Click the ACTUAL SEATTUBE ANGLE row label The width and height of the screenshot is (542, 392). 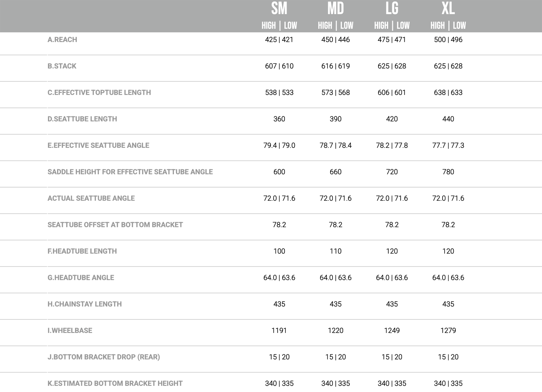click(x=91, y=198)
